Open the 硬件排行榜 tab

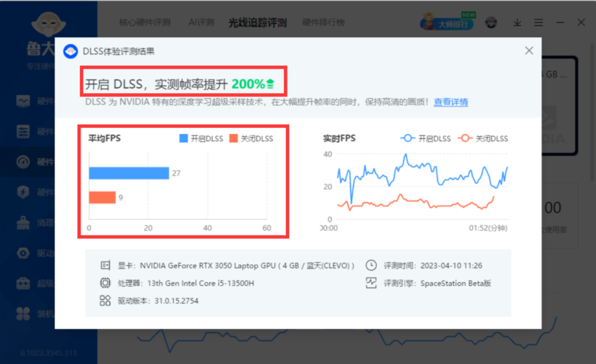(323, 22)
